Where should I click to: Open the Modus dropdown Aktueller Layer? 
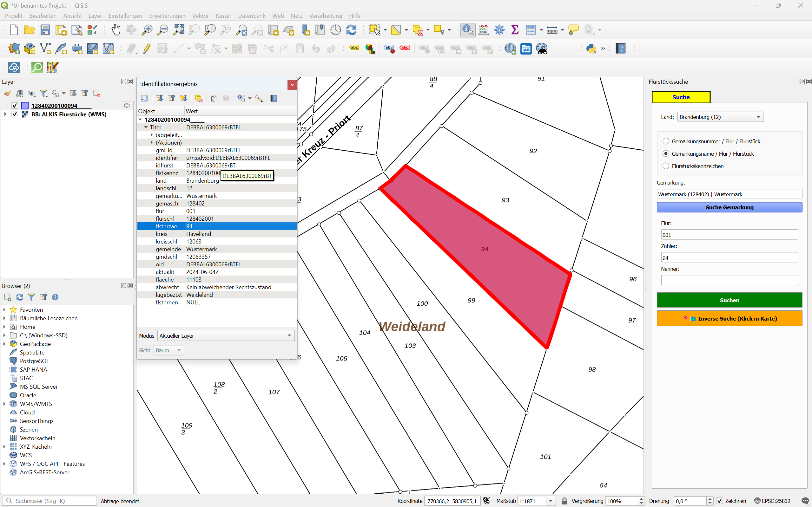click(x=226, y=336)
